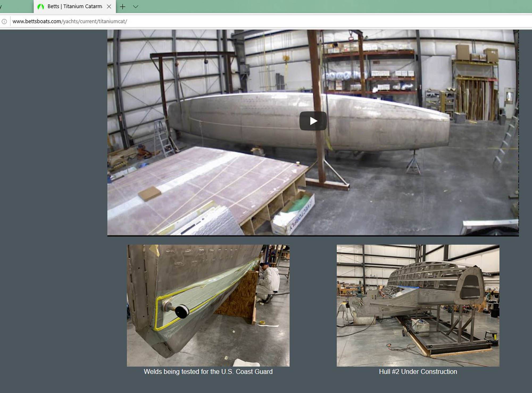Click the site information icon

point(4,22)
